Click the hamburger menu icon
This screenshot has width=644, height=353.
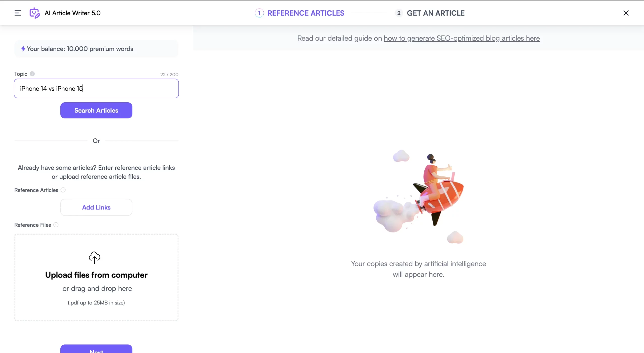click(17, 13)
